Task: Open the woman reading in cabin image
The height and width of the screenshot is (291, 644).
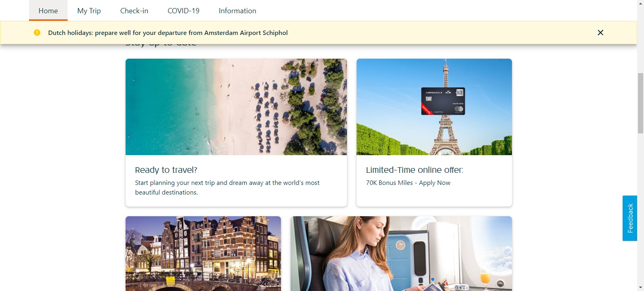Action: [x=401, y=254]
